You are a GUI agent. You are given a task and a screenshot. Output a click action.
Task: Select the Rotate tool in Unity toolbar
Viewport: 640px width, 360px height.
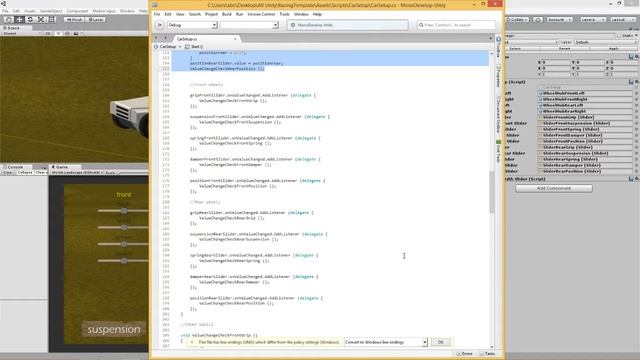(30, 20)
